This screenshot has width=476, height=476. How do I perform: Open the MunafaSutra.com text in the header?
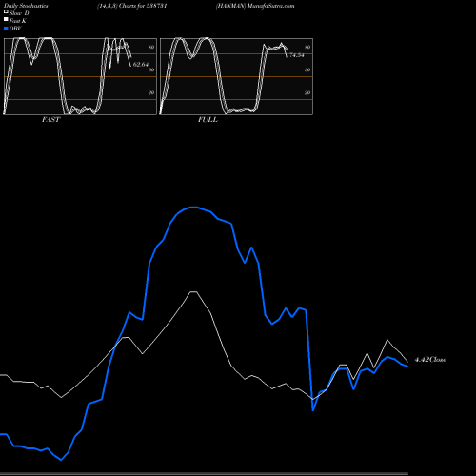pos(270,6)
